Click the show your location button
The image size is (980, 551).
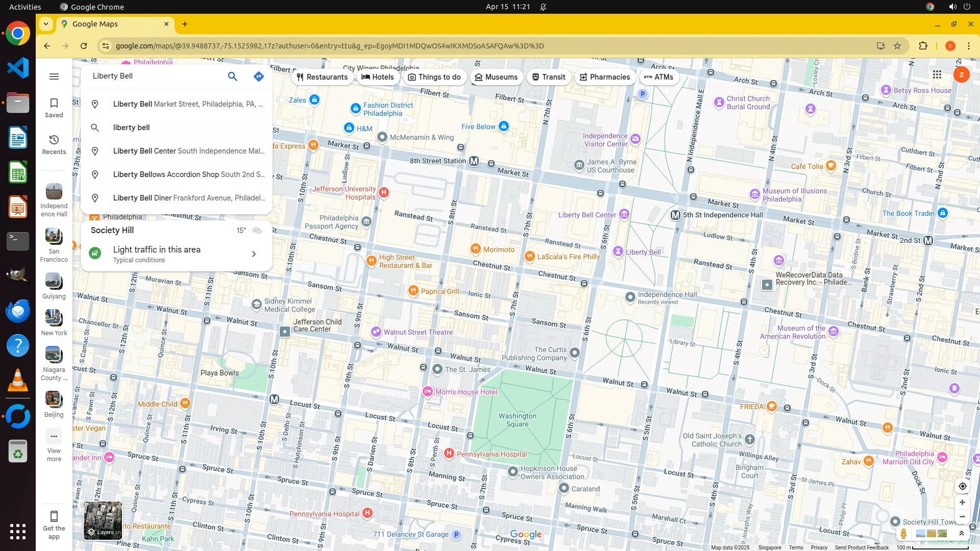coord(962,486)
